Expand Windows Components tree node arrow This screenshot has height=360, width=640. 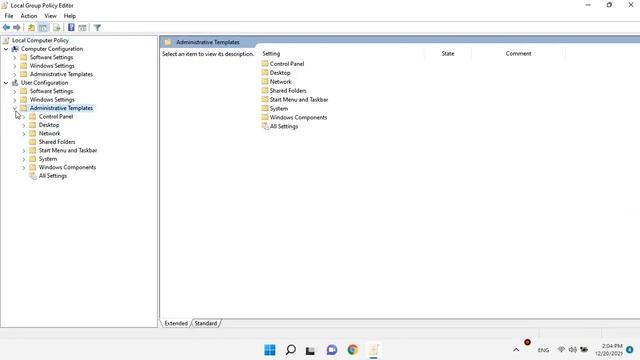click(24, 167)
